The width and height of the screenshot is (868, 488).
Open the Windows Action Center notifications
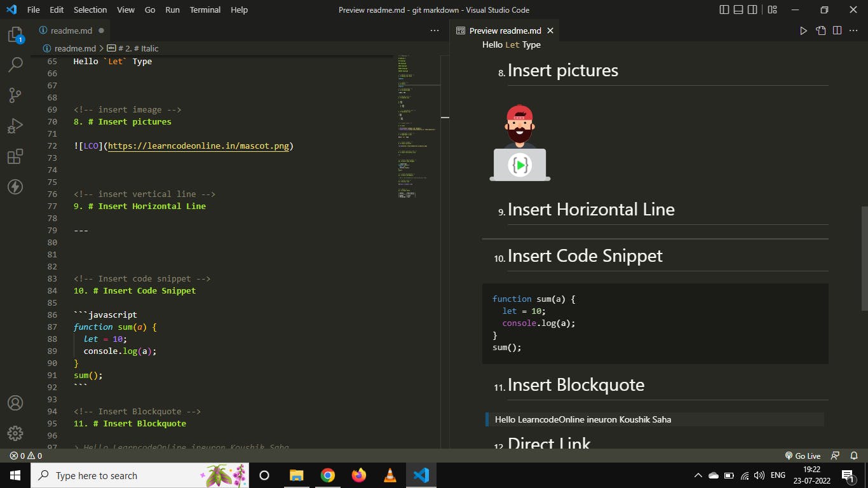point(847,475)
